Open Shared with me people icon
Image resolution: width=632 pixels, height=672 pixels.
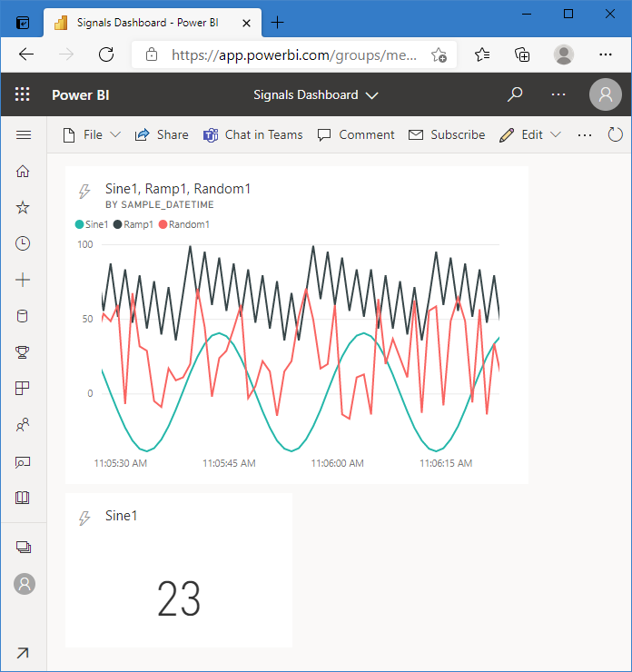(23, 425)
